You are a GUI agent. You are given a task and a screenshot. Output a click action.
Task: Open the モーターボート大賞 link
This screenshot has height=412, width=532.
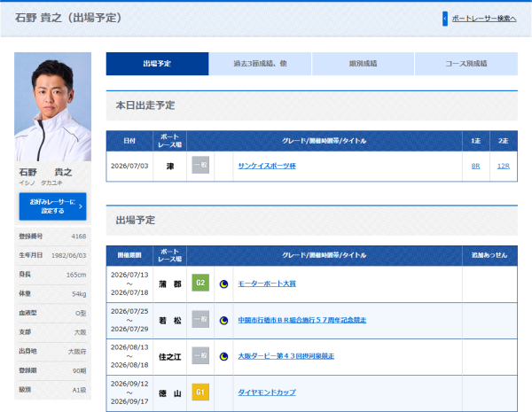(x=267, y=284)
